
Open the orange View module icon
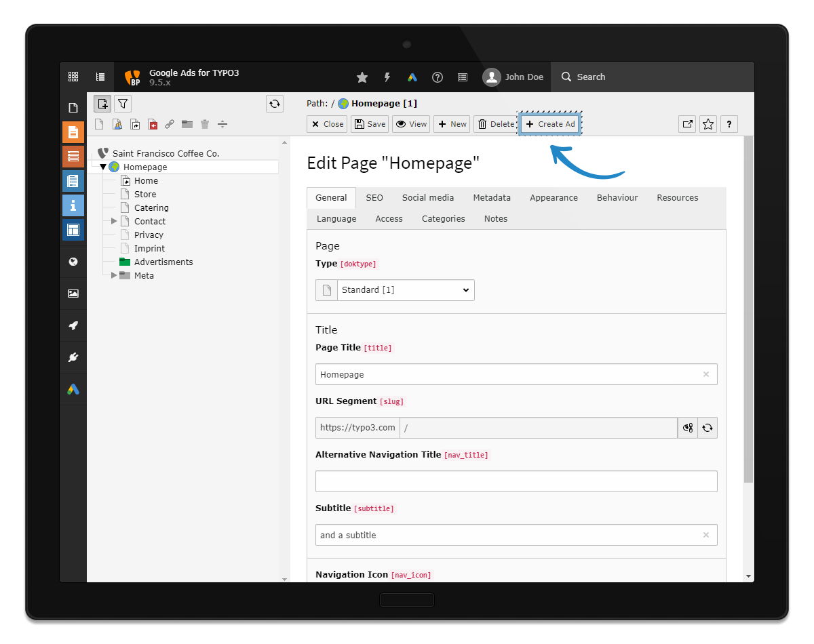point(73,132)
